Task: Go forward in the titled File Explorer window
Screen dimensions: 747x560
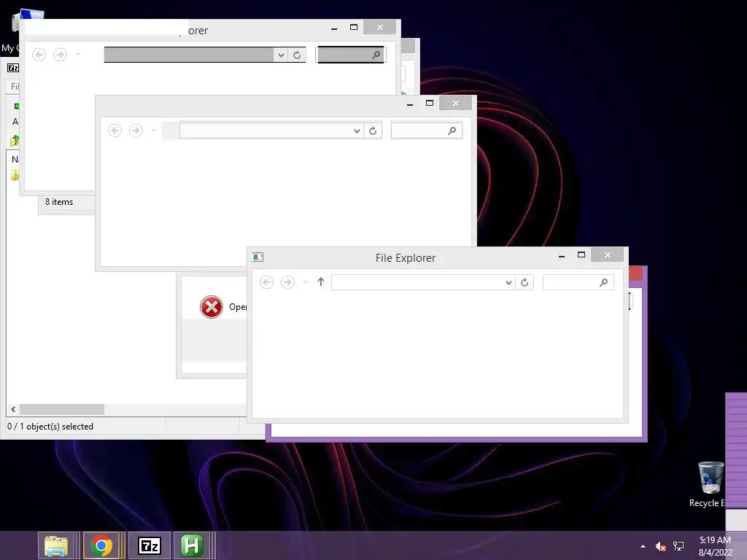Action: (287, 282)
